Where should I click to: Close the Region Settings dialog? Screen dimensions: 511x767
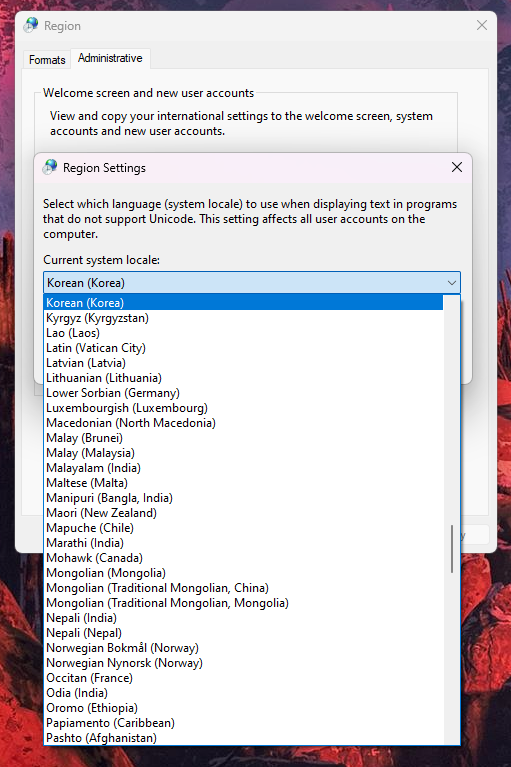click(457, 167)
